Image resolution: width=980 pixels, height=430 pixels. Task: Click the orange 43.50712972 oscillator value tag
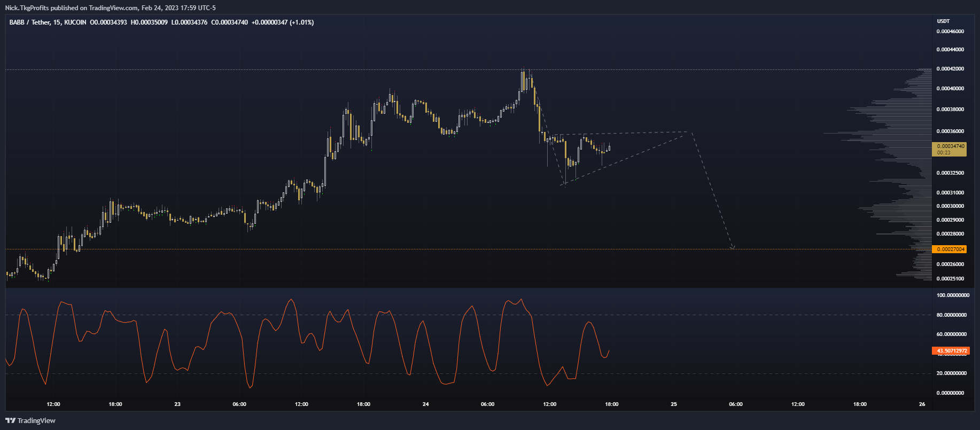pyautogui.click(x=951, y=351)
